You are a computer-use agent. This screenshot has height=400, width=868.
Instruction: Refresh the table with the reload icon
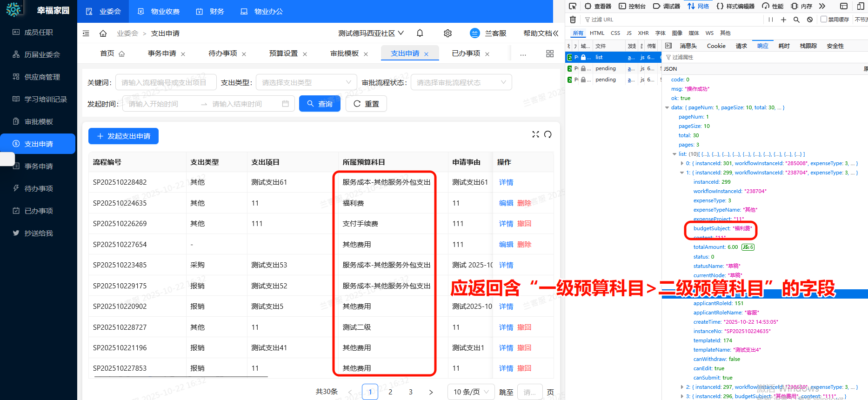tap(548, 134)
